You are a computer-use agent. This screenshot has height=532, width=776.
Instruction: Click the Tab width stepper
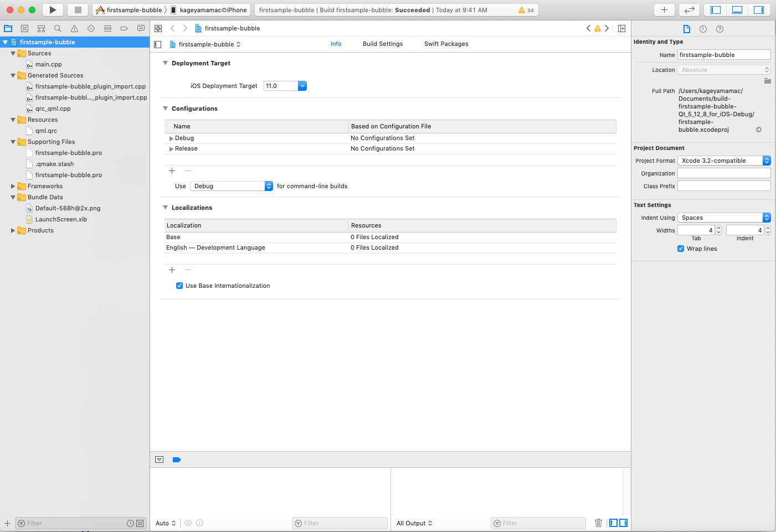(719, 230)
